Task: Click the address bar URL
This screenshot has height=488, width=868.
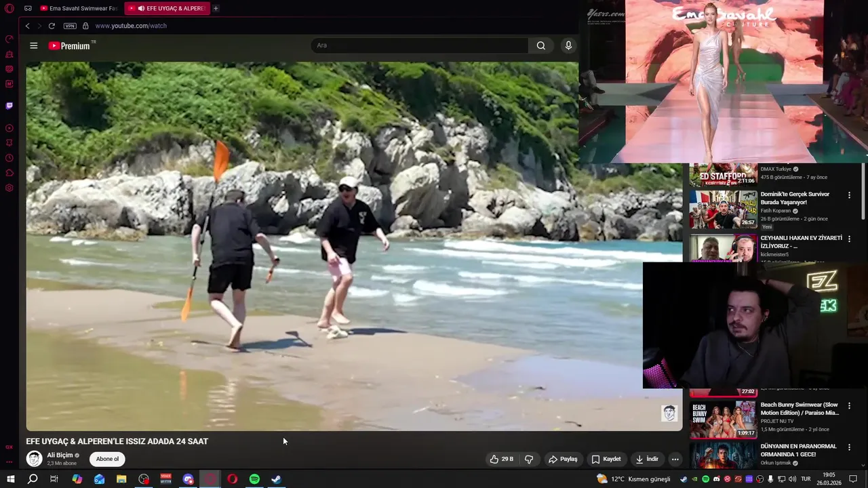Action: pyautogui.click(x=131, y=26)
